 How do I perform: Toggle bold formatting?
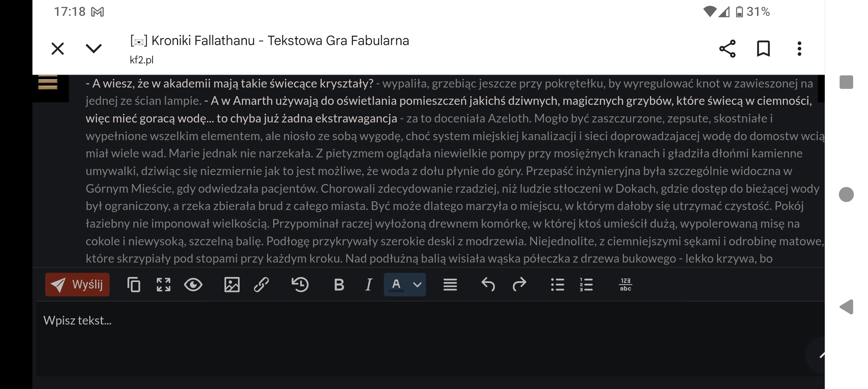[339, 285]
